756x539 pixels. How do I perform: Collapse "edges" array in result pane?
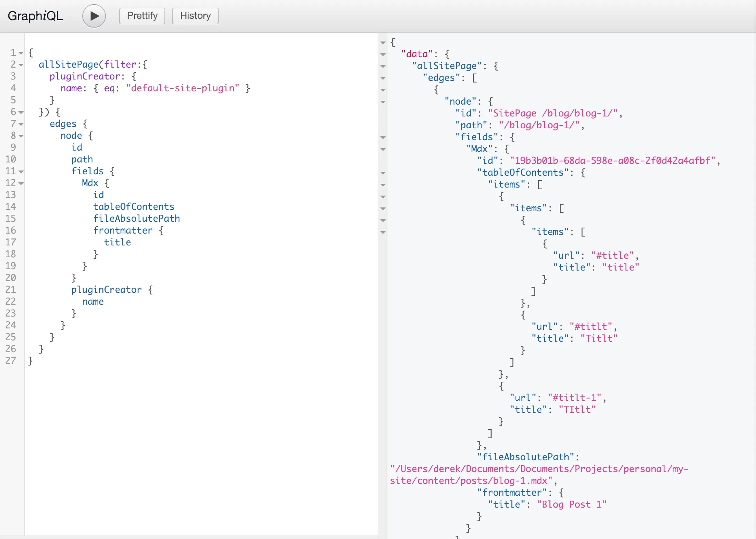[383, 78]
